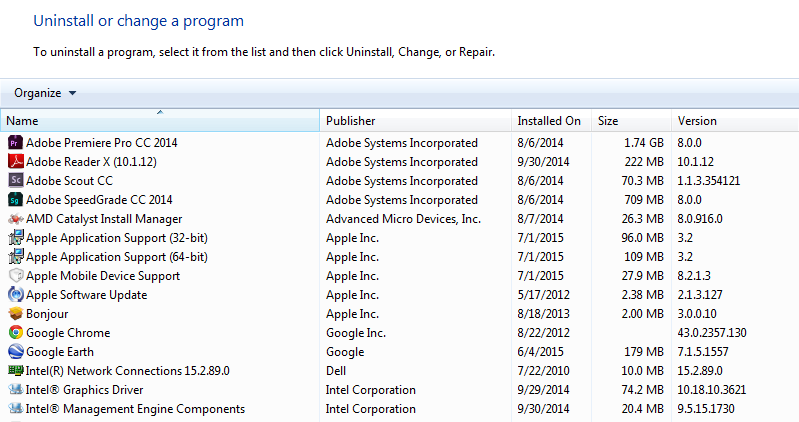Toggle sort order on the Name column header
The height and width of the screenshot is (422, 799).
pos(160,121)
